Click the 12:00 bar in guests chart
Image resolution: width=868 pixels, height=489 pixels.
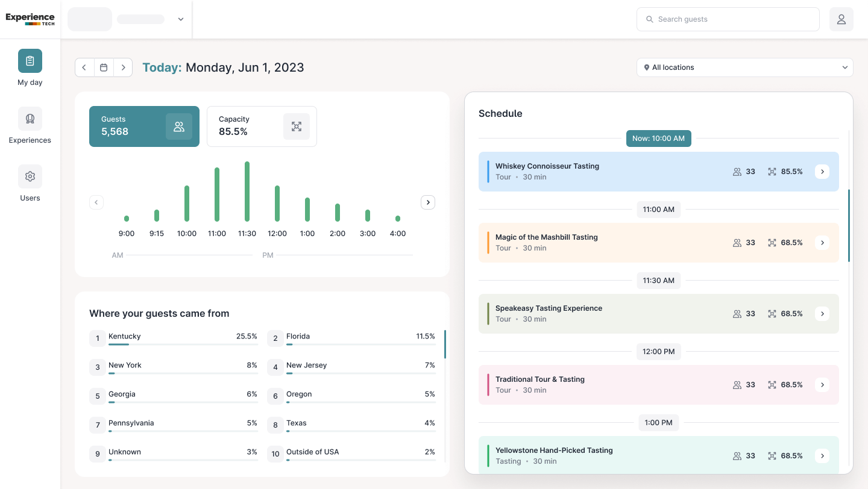pyautogui.click(x=277, y=204)
